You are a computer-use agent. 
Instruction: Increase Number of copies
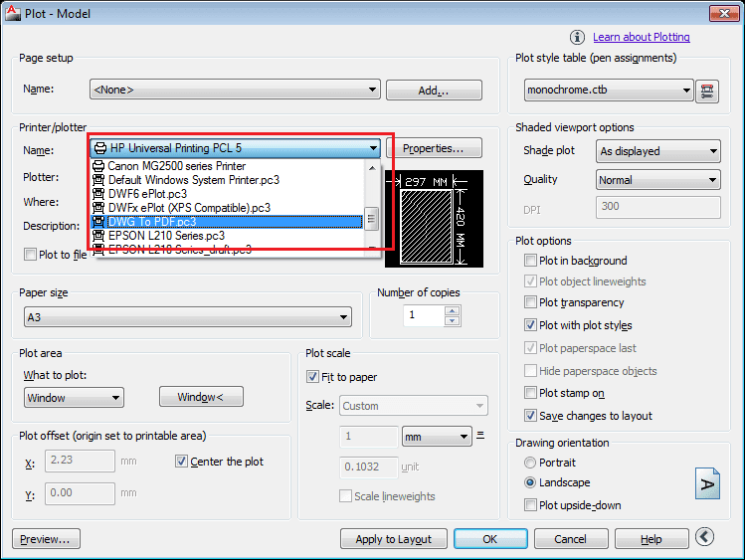pos(453,310)
